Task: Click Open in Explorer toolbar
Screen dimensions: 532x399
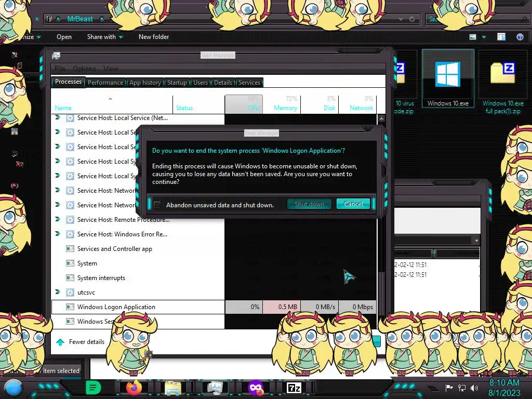Action: coord(64,37)
